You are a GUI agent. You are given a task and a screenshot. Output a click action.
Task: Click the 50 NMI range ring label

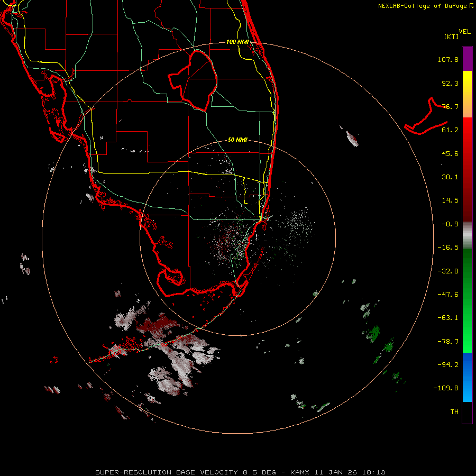(237, 140)
